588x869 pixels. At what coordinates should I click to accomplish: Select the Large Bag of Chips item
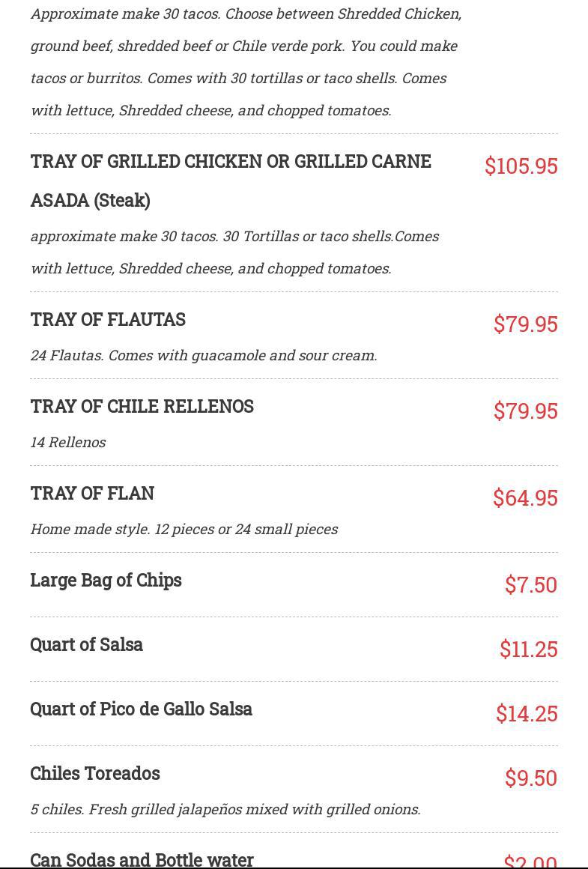click(106, 581)
